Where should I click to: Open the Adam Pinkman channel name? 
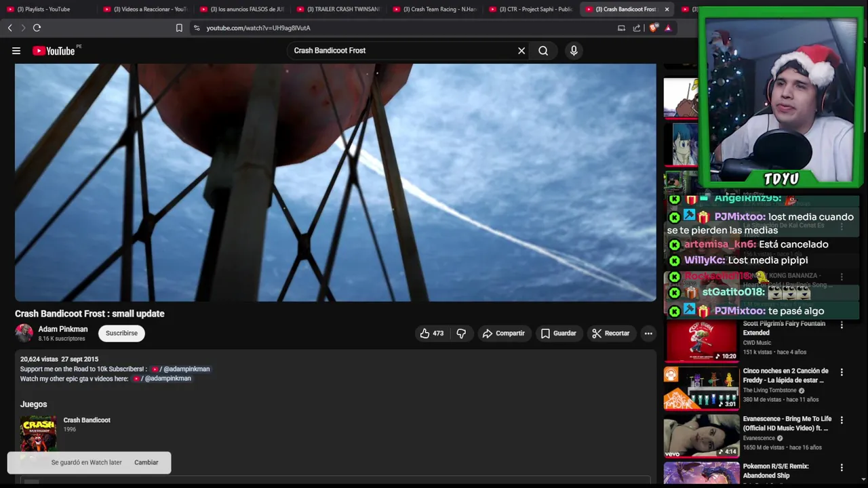tap(63, 329)
